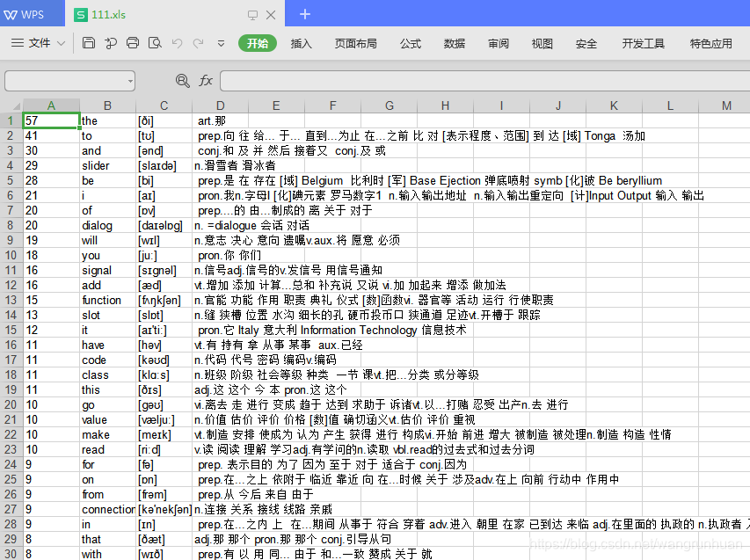
Task: Click the Print icon
Action: click(133, 43)
